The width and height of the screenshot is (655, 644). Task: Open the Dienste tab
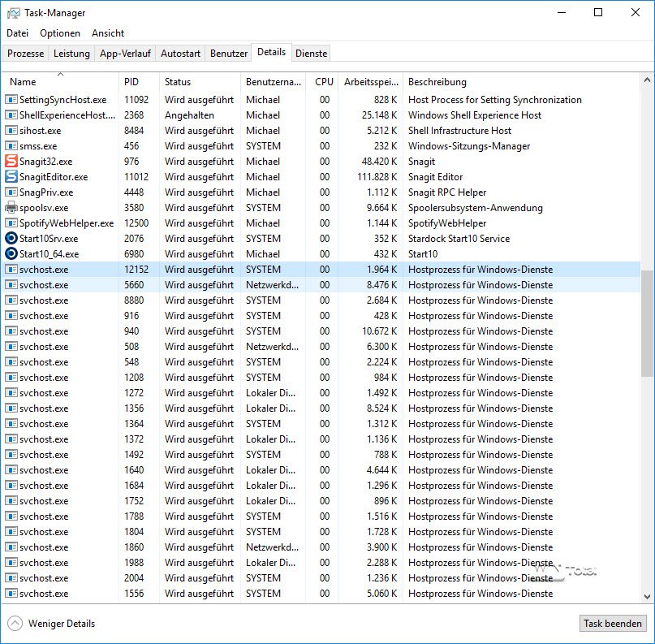coord(311,54)
